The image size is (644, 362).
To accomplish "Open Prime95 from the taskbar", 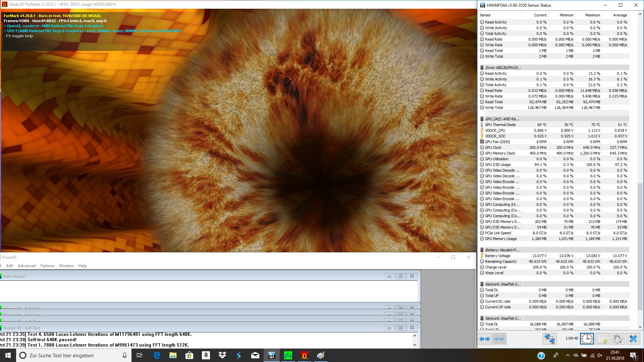I will tap(288, 355).
